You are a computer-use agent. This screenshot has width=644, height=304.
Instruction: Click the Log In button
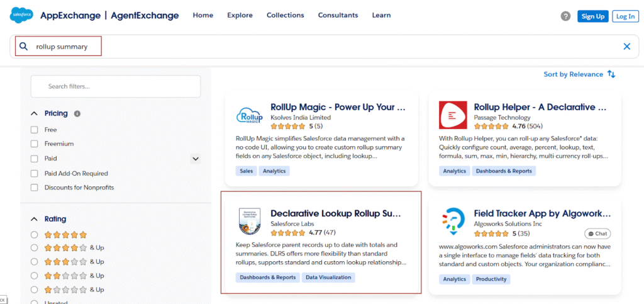pos(626,16)
